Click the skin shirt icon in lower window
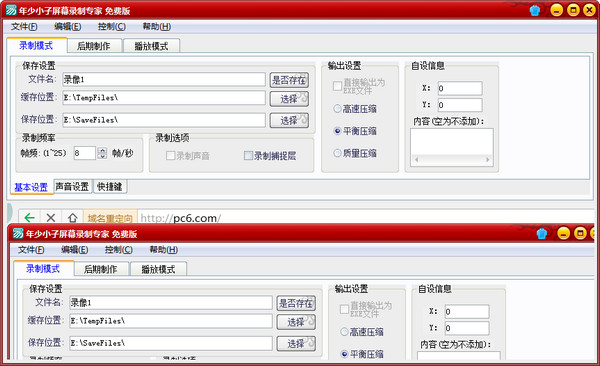The image size is (600, 366). 541,234
